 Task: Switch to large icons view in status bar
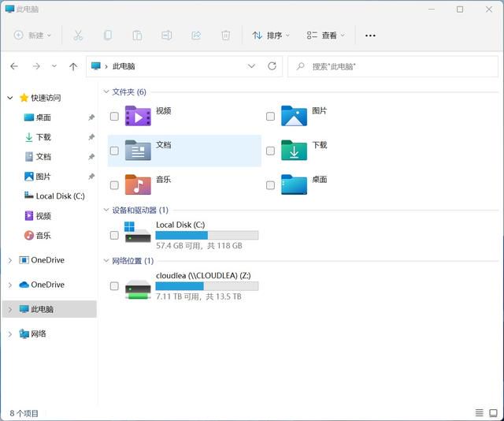pos(494,412)
